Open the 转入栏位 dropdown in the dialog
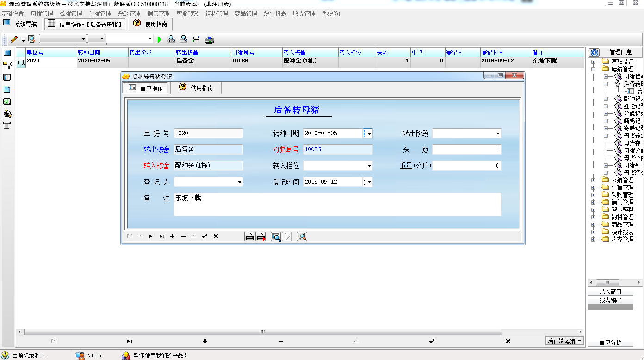Viewport: 644px width, 360px height. pos(369,166)
